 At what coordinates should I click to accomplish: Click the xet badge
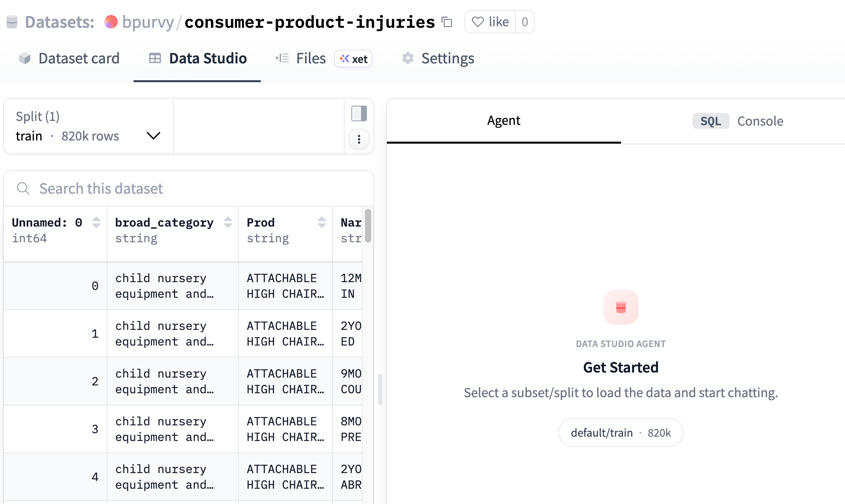point(353,59)
